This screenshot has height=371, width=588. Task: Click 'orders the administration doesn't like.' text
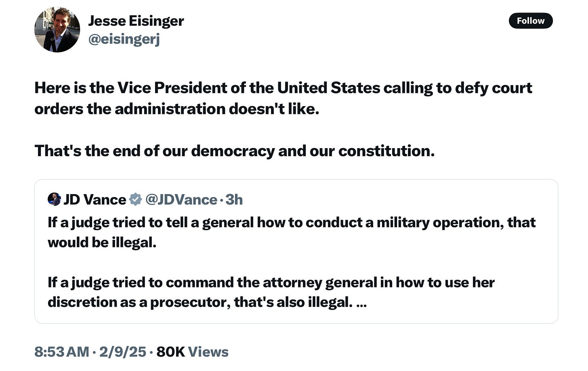(177, 109)
